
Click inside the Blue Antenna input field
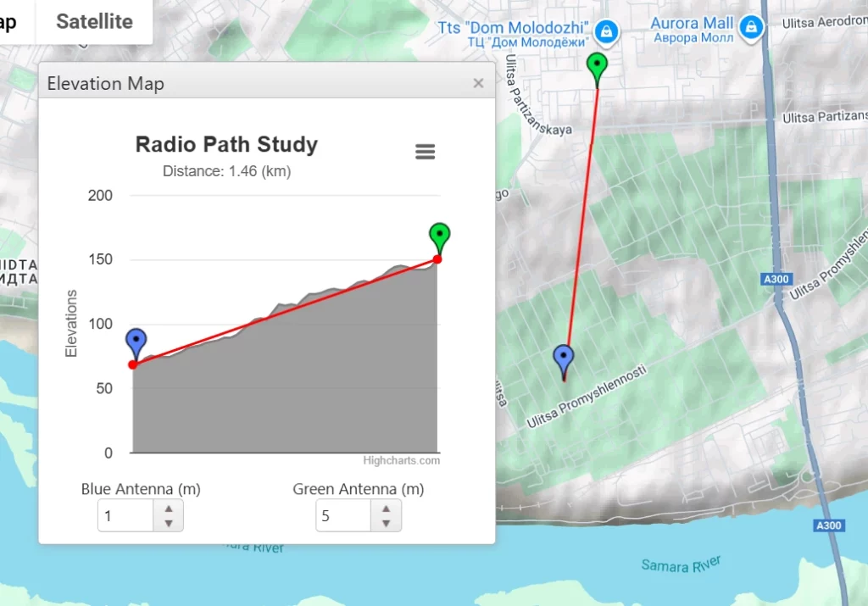[125, 516]
